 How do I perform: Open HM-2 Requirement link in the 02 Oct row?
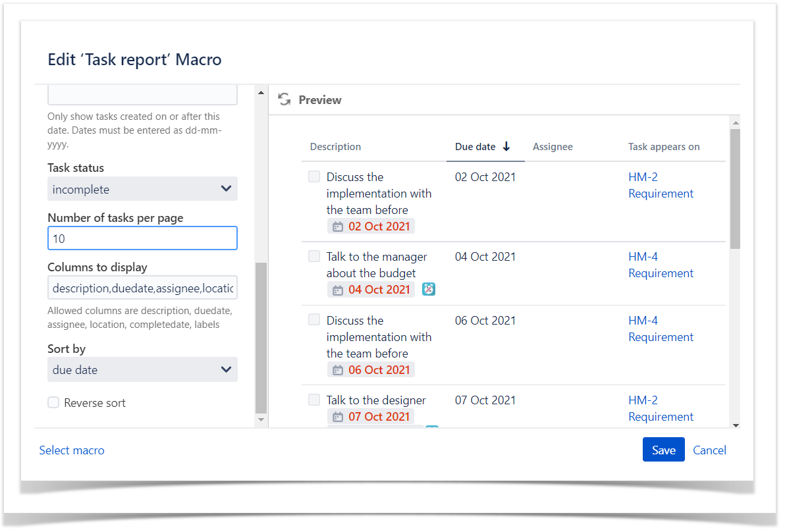tap(661, 185)
